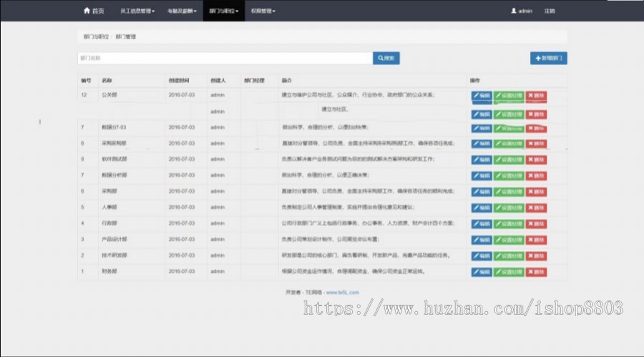This screenshot has width=644, height=357.
Task: Go to 首页 home link in navbar
Action: pyautogui.click(x=94, y=11)
